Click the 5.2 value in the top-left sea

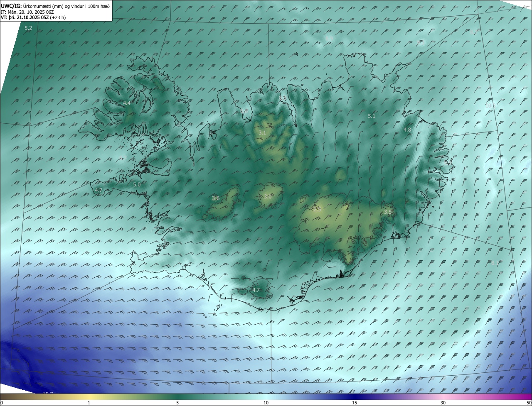28,28
